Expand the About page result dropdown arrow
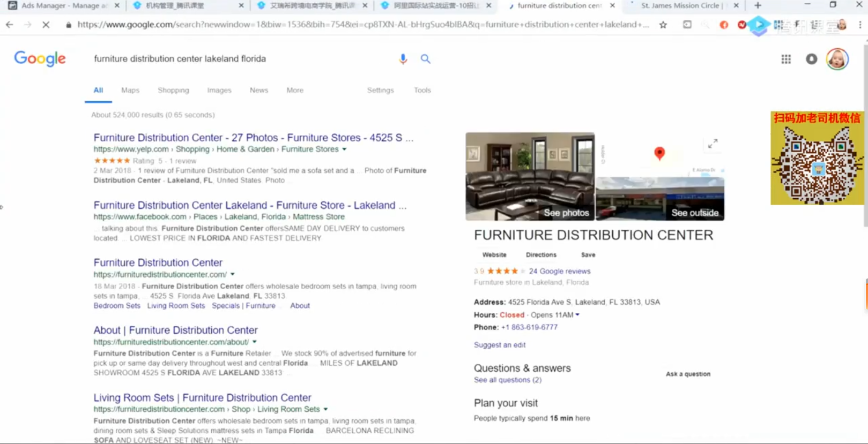 tap(255, 342)
